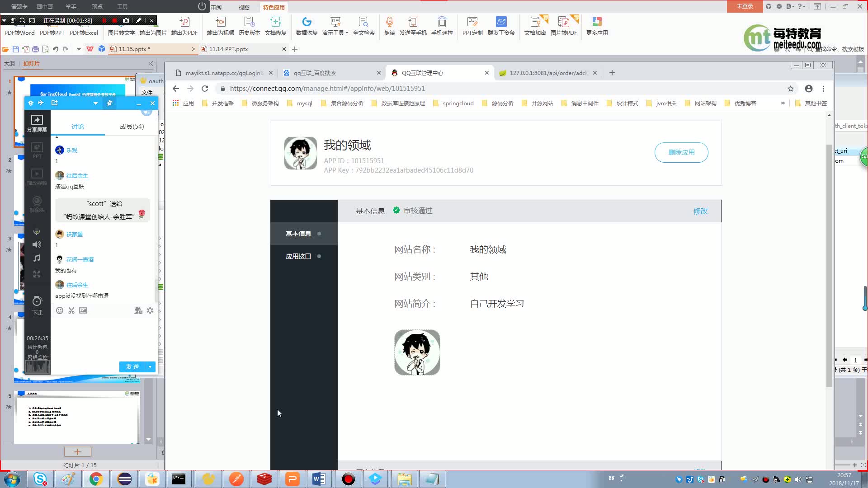Image resolution: width=868 pixels, height=488 pixels.
Task: Click the 未登录 button
Action: [x=745, y=6]
